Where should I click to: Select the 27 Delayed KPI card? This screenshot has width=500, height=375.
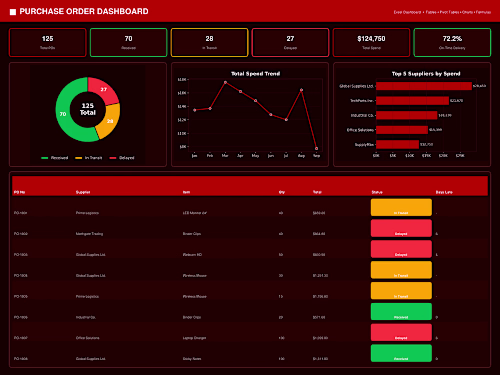click(x=290, y=42)
